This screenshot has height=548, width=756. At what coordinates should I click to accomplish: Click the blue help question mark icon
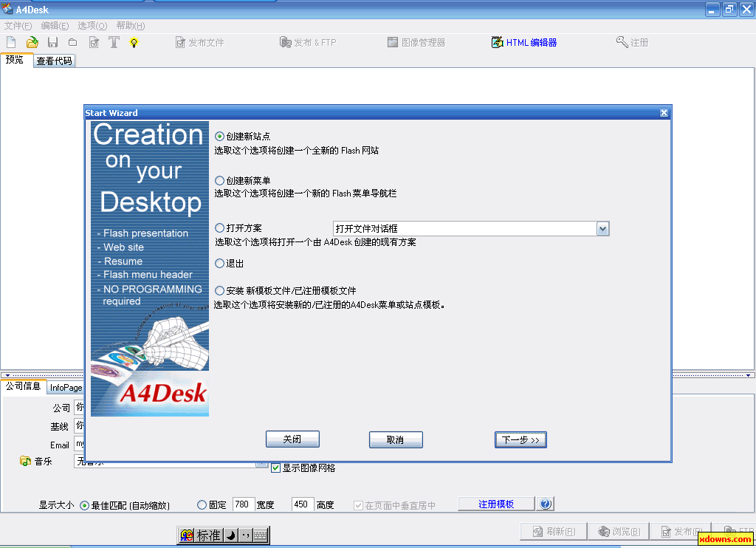[546, 504]
